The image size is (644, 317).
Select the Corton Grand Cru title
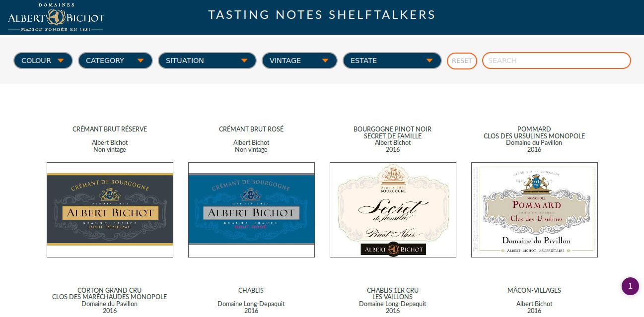[x=110, y=294]
